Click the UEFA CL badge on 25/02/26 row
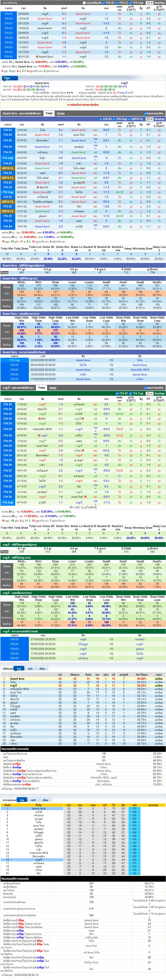Viewport: 166px width, 980px height. tap(8, 168)
